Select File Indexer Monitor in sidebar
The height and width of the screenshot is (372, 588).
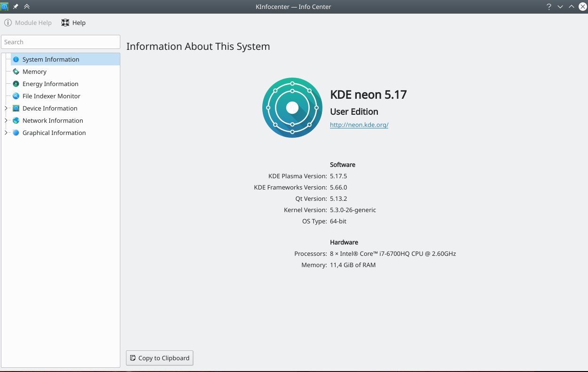coord(65,96)
